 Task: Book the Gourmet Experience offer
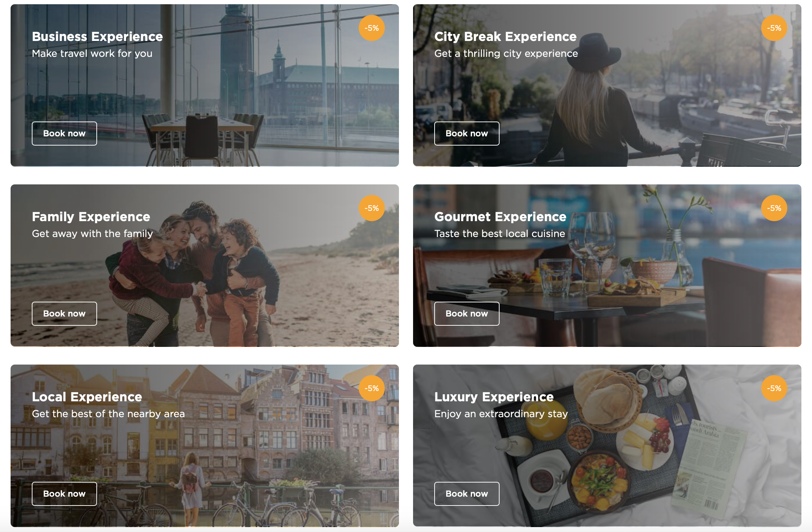pos(467,314)
